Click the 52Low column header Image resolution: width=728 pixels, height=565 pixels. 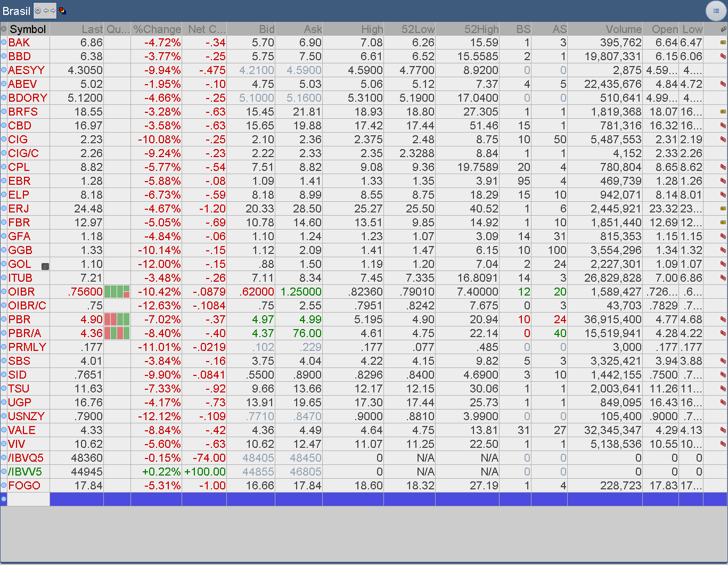pos(410,29)
